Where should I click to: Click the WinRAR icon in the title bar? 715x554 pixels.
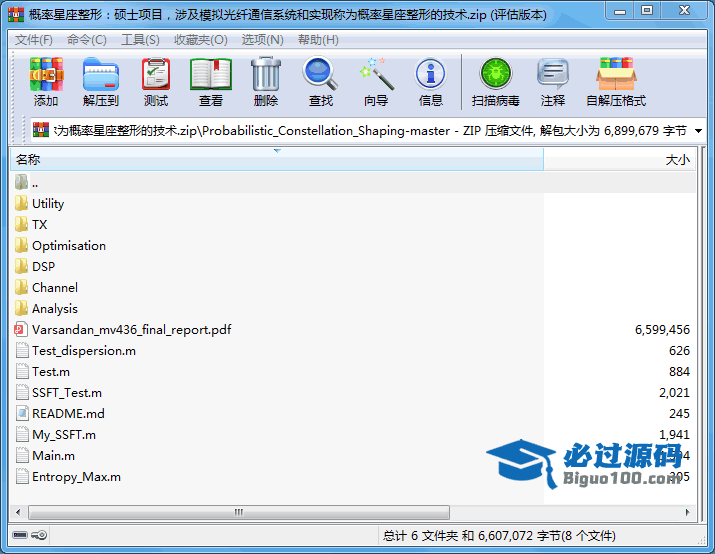coord(16,15)
